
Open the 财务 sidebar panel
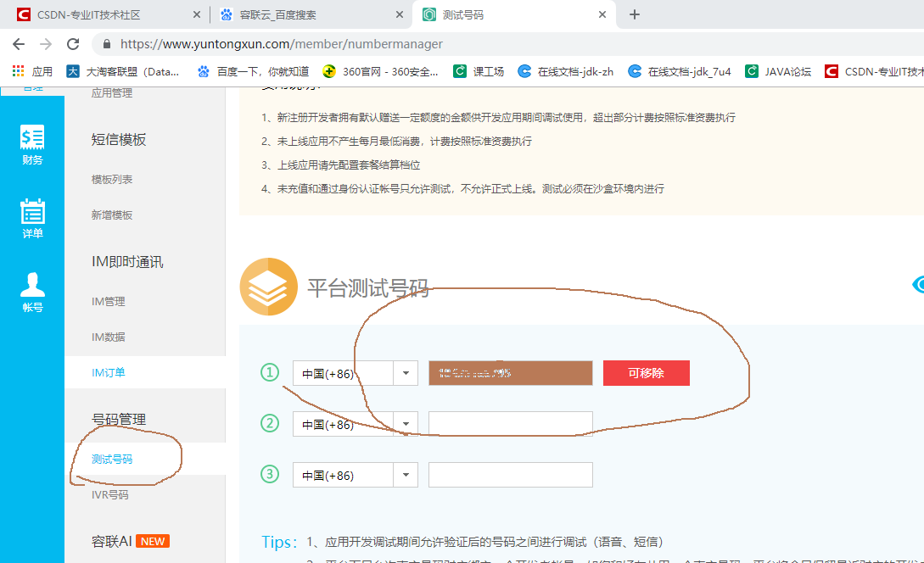32,144
